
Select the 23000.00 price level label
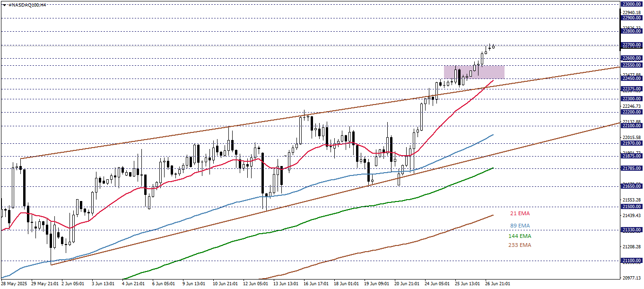tap(632, 4)
